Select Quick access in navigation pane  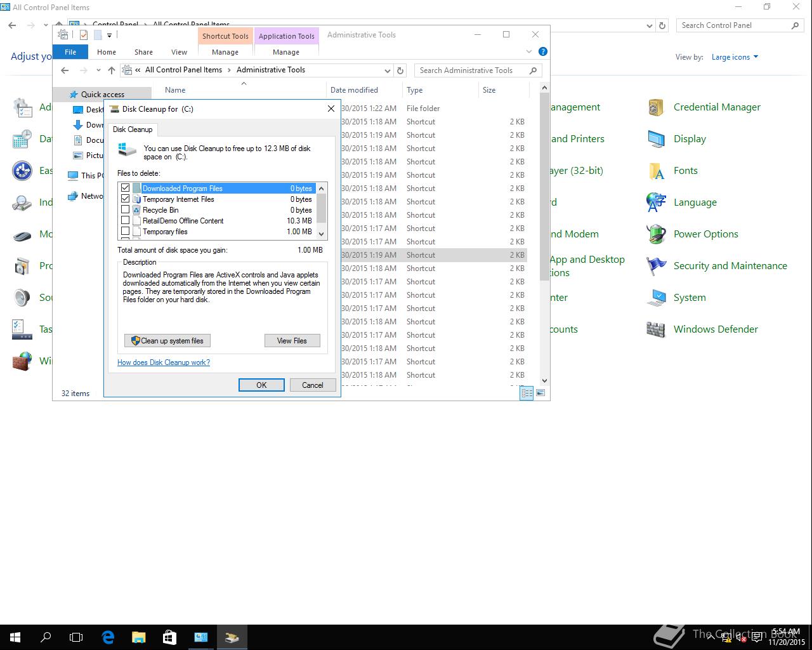[102, 95]
